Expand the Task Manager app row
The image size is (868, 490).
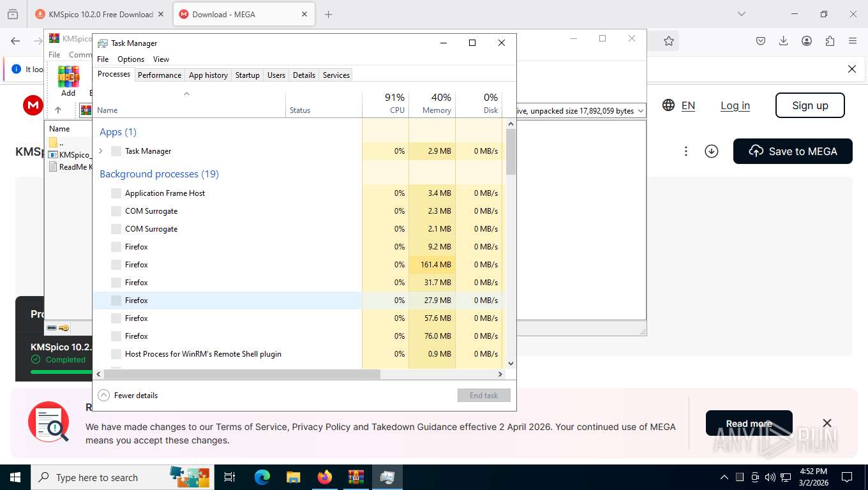pos(101,151)
